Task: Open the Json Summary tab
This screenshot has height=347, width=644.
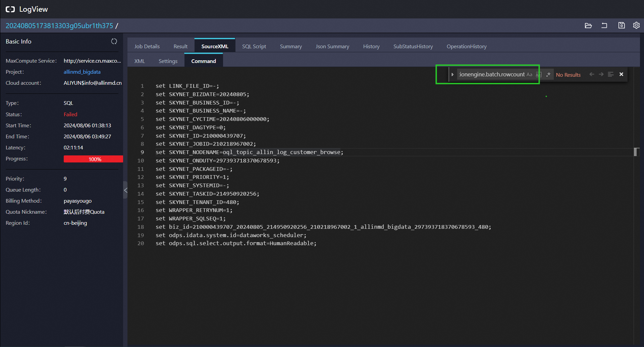Action: point(332,46)
